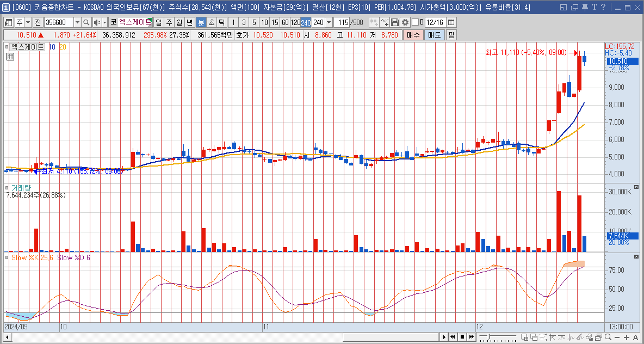This screenshot has height=344, width=644.
Task: Click the stock code input field 356680
Action: click(x=59, y=22)
